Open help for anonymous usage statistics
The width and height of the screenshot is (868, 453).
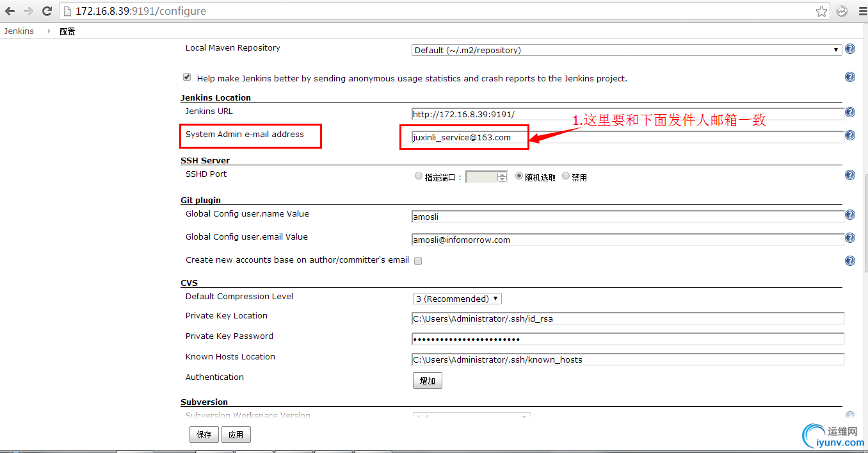click(x=850, y=77)
